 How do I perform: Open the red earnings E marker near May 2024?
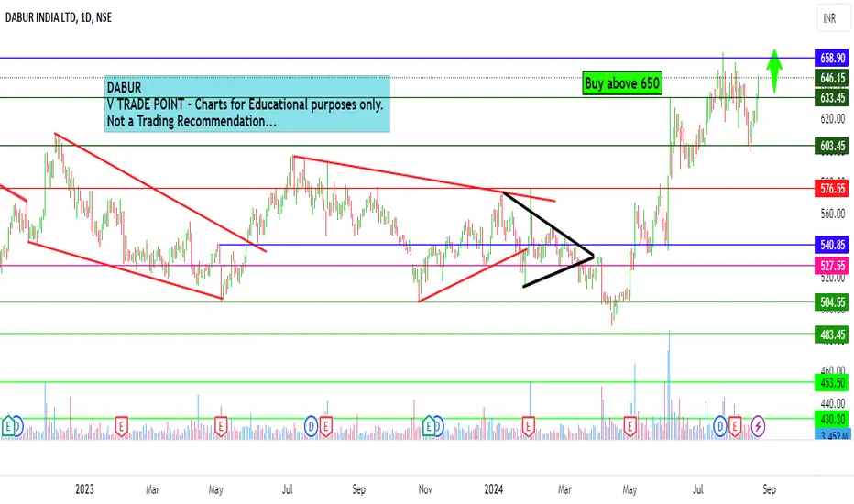coord(630,426)
